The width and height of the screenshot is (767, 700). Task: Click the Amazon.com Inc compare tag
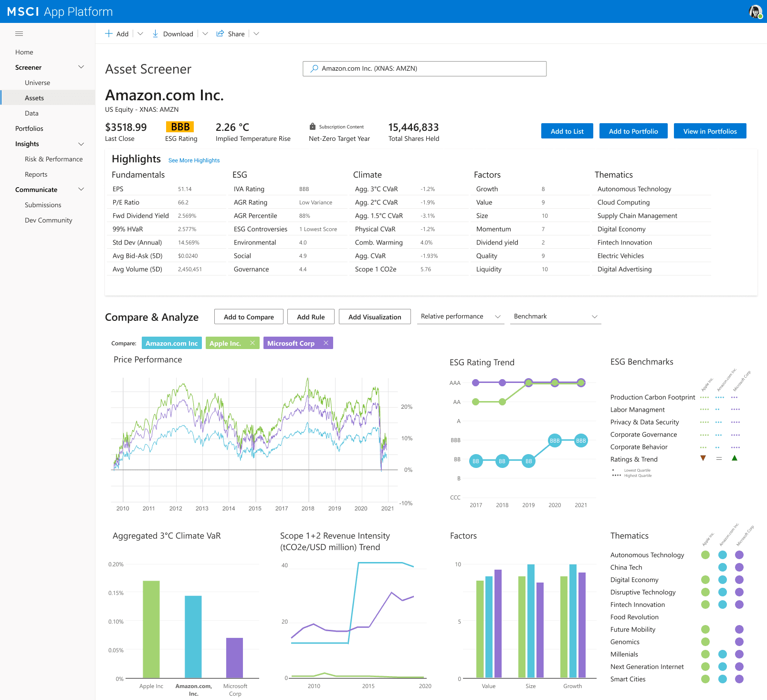pyautogui.click(x=172, y=343)
